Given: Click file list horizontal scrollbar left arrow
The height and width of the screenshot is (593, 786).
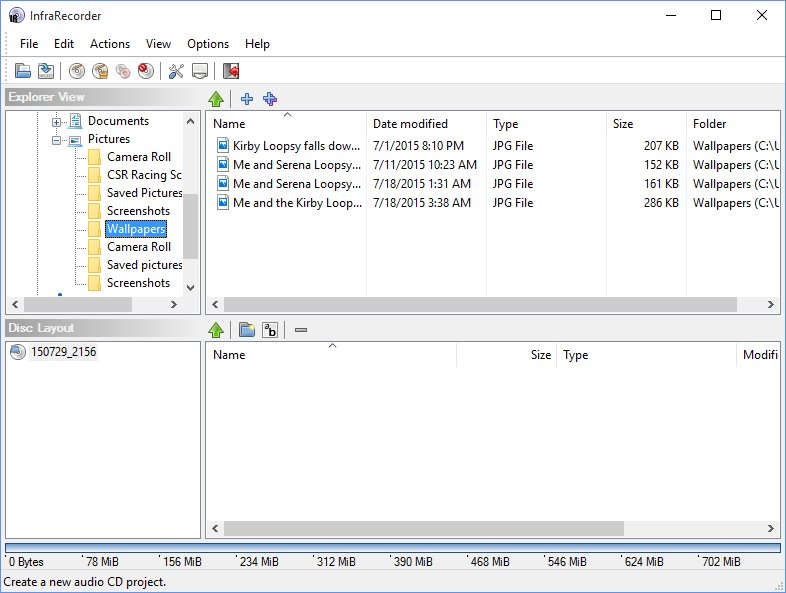Looking at the screenshot, I should click(216, 304).
